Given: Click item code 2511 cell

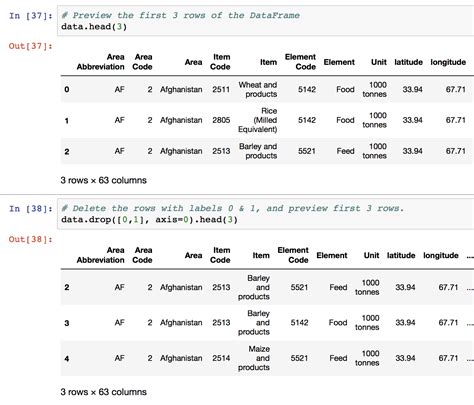Looking at the screenshot, I should click(x=221, y=89).
